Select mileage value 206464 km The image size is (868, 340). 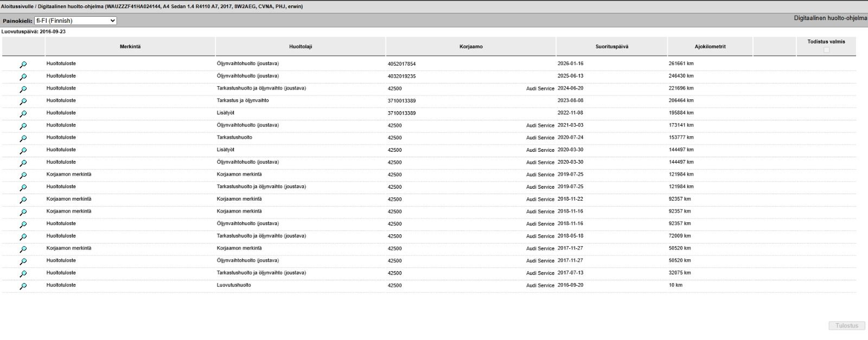click(x=681, y=100)
